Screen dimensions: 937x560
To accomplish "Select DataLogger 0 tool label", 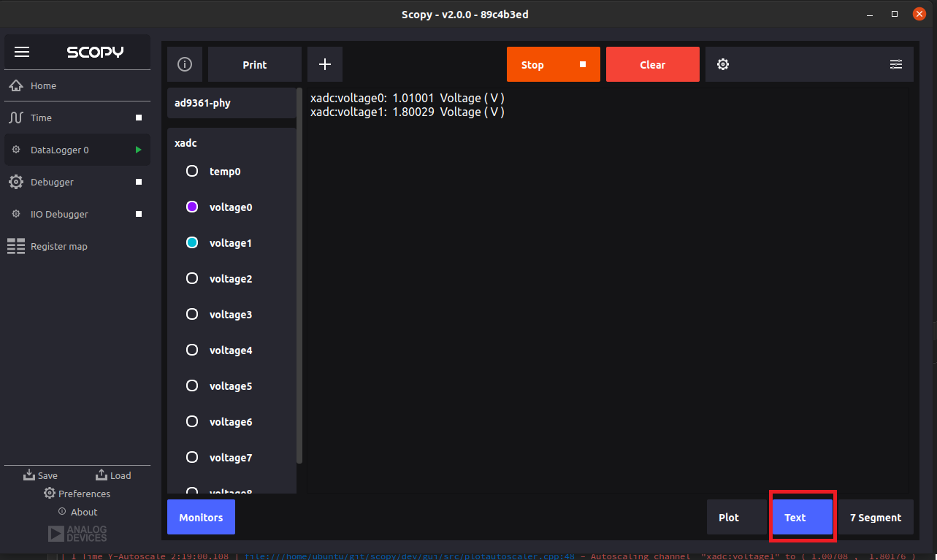I will [60, 150].
